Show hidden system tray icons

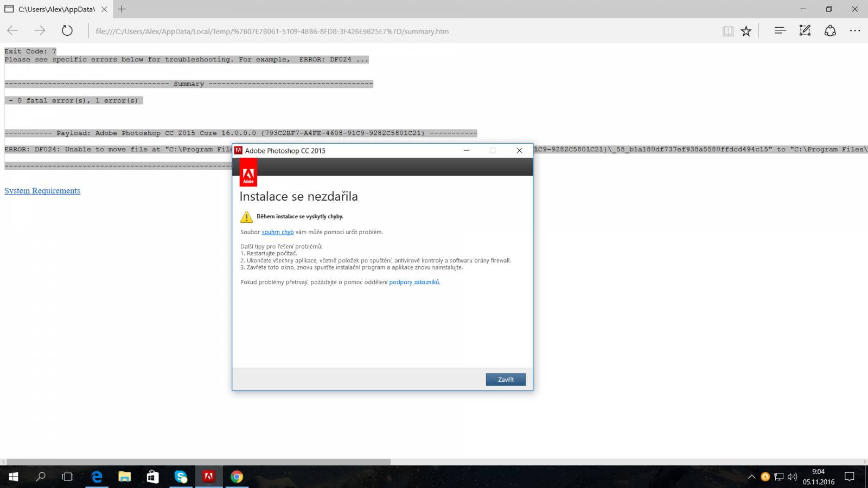[x=751, y=477]
